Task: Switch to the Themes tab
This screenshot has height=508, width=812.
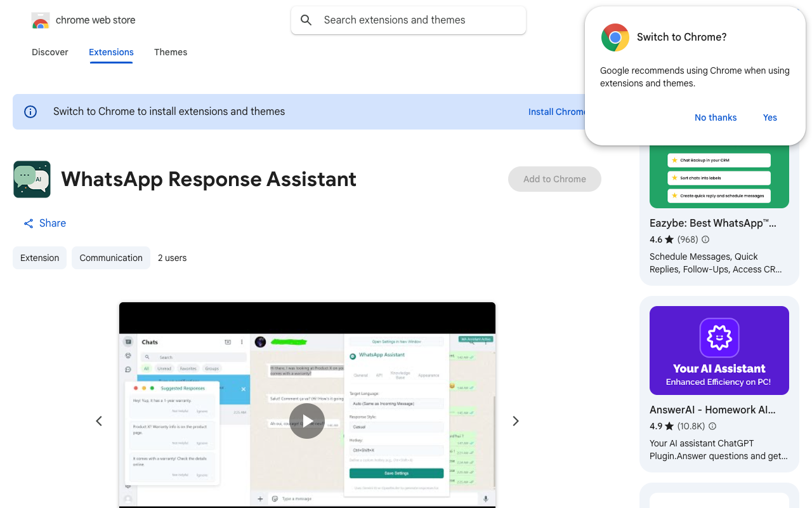Action: pos(171,52)
